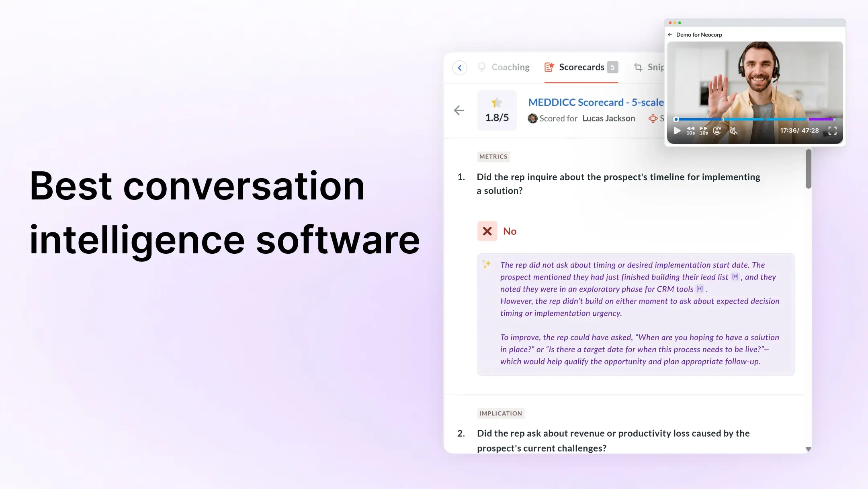The image size is (868, 489).
Task: Seek within the purple timeline segment
Action: point(820,119)
